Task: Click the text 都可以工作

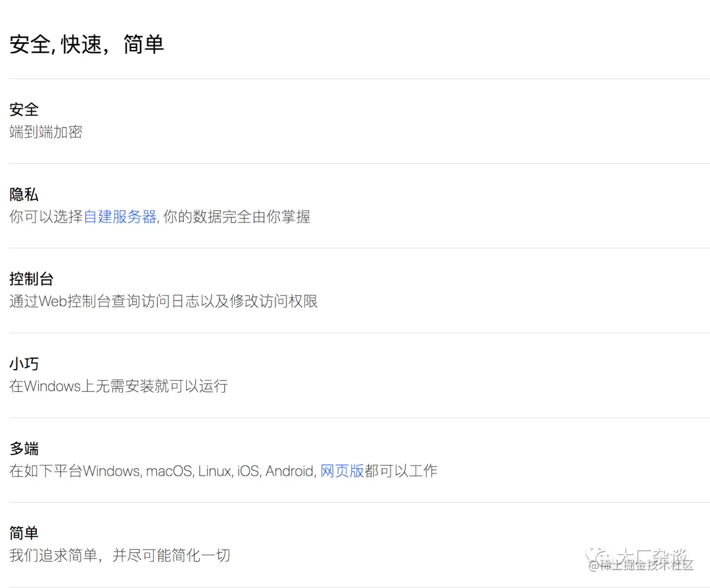Action: pyautogui.click(x=401, y=471)
